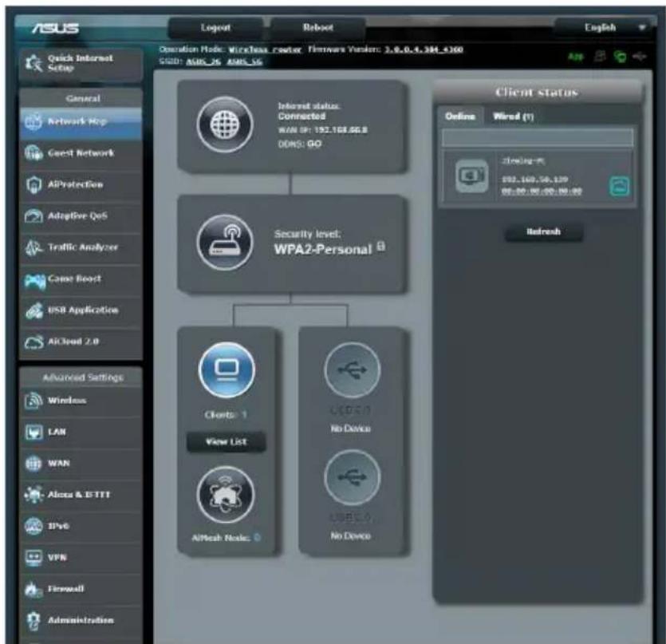
Task: Click the ASUS logo
Action: [x=55, y=29]
